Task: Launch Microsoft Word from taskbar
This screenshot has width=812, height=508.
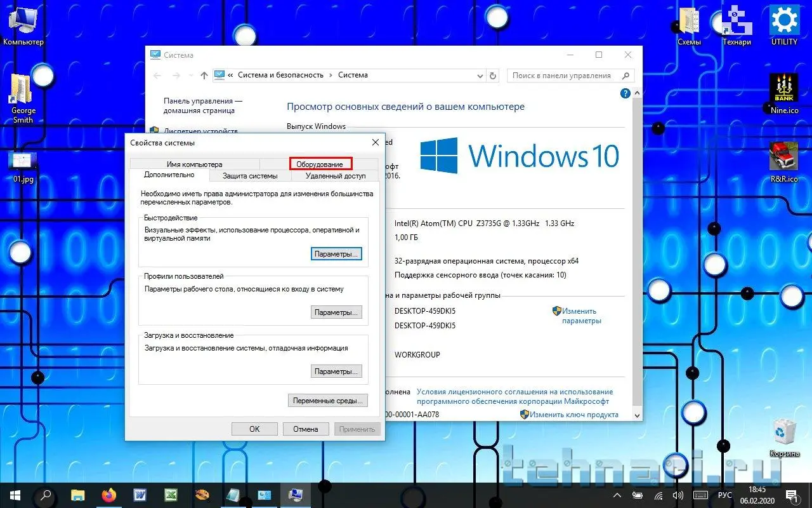Action: point(140,495)
